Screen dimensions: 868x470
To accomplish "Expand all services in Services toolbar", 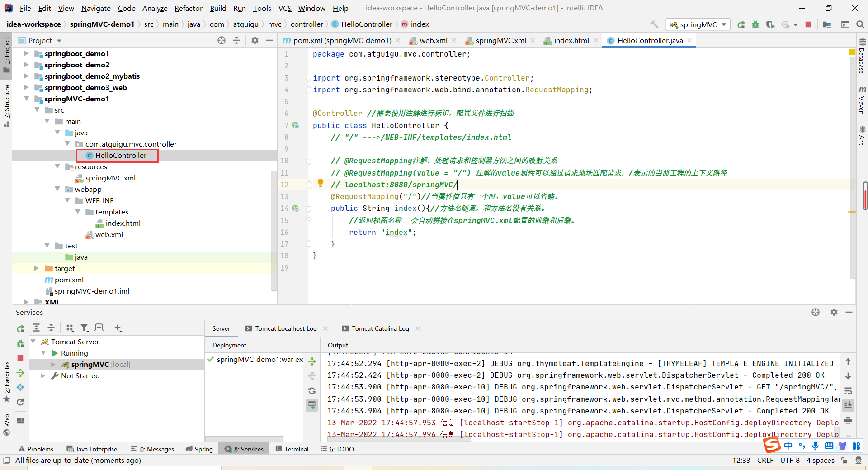I will [36, 328].
